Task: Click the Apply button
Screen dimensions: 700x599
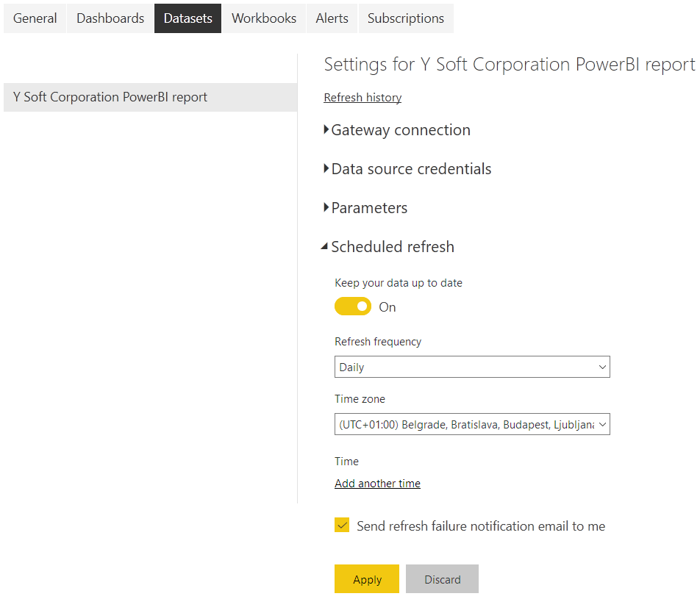Action: [x=367, y=579]
